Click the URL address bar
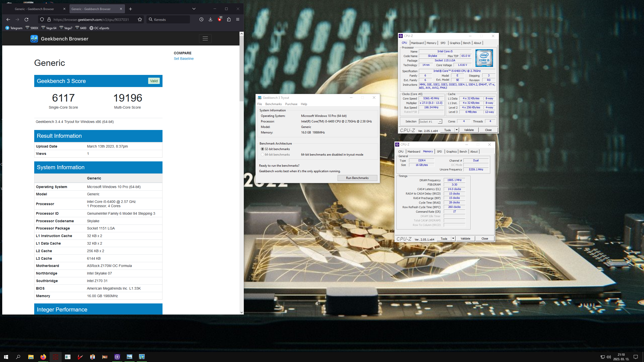The width and height of the screenshot is (644, 362). pos(91,19)
